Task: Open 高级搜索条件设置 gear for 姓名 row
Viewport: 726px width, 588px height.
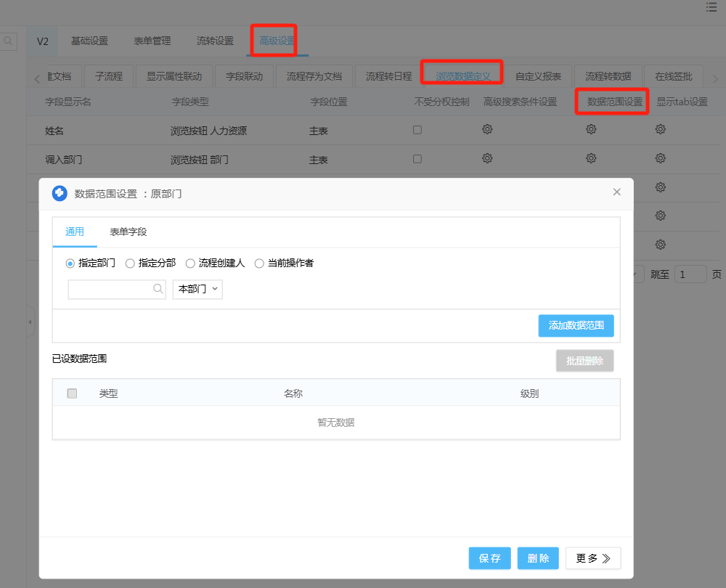Action: [487, 129]
